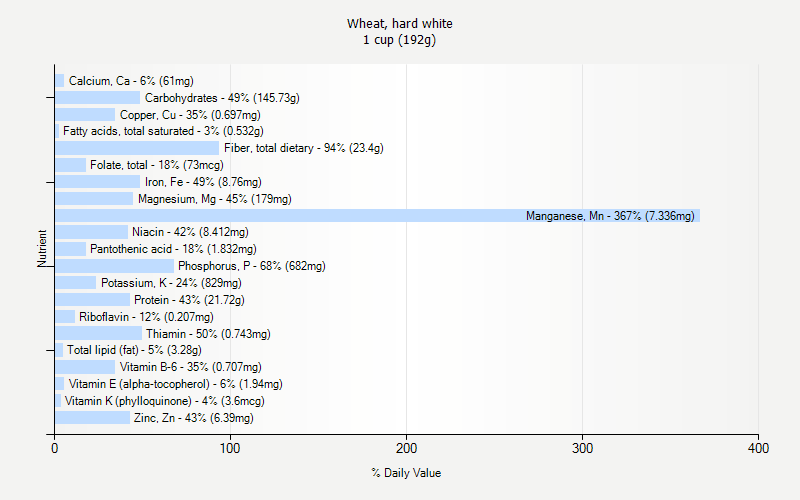Click the Vitamin B-6 - 35% label

(190, 367)
